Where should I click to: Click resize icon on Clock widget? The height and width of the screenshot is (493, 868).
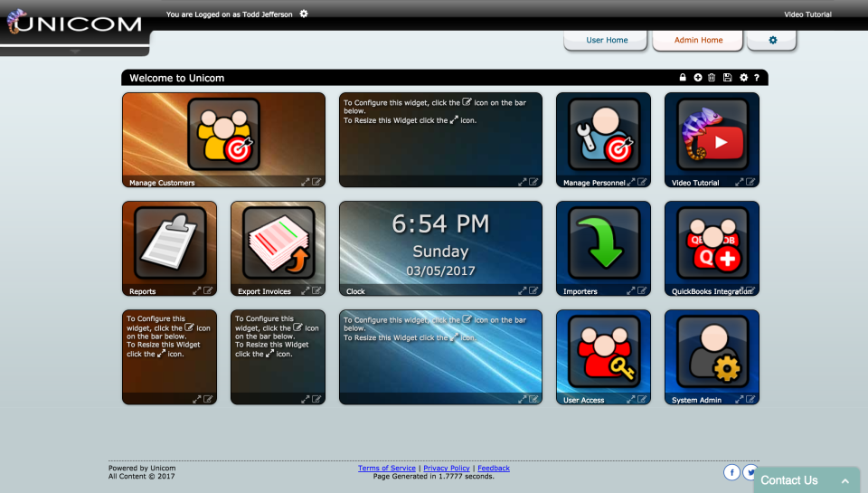(x=522, y=290)
